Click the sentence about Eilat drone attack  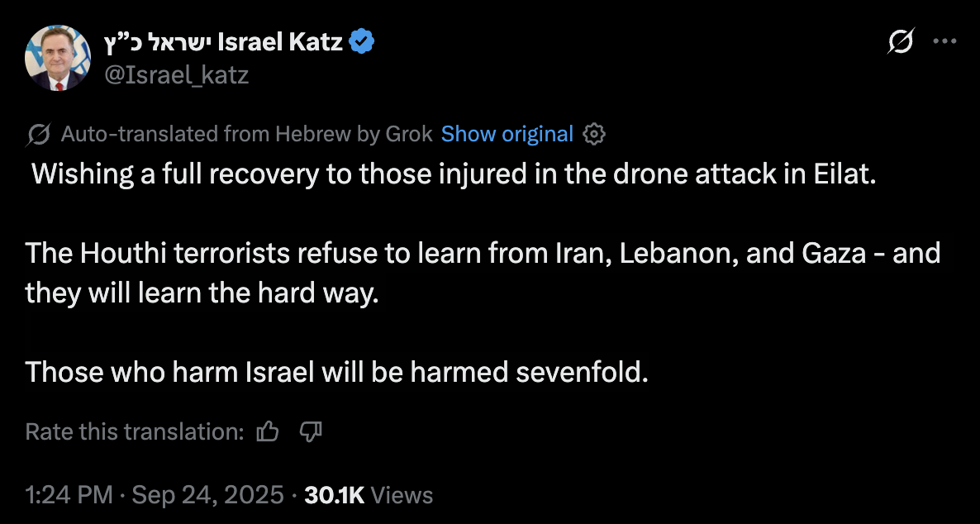tap(453, 174)
